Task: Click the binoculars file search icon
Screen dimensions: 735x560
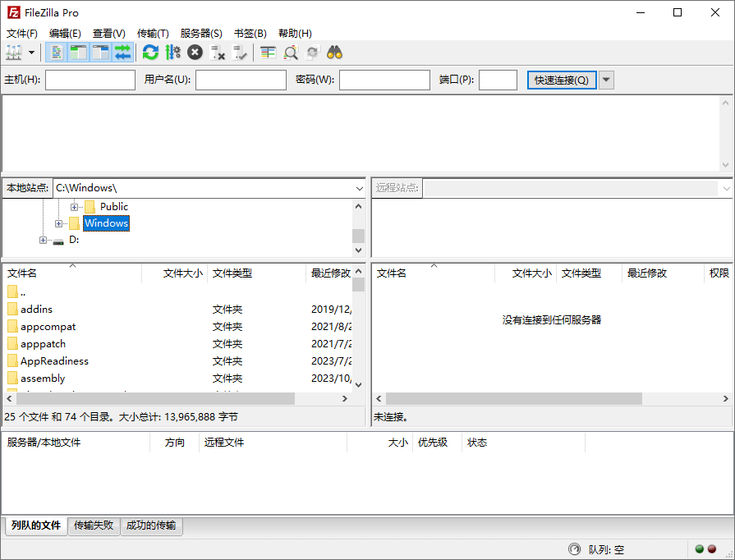Action: point(334,53)
